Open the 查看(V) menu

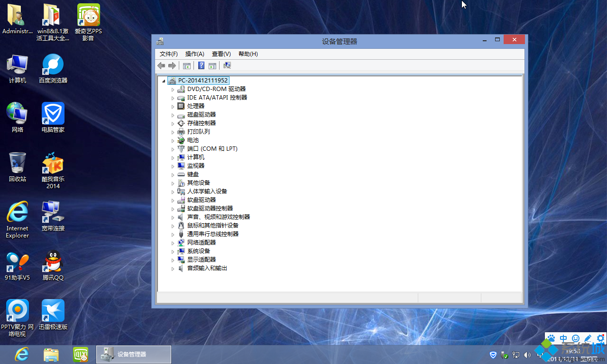(221, 54)
